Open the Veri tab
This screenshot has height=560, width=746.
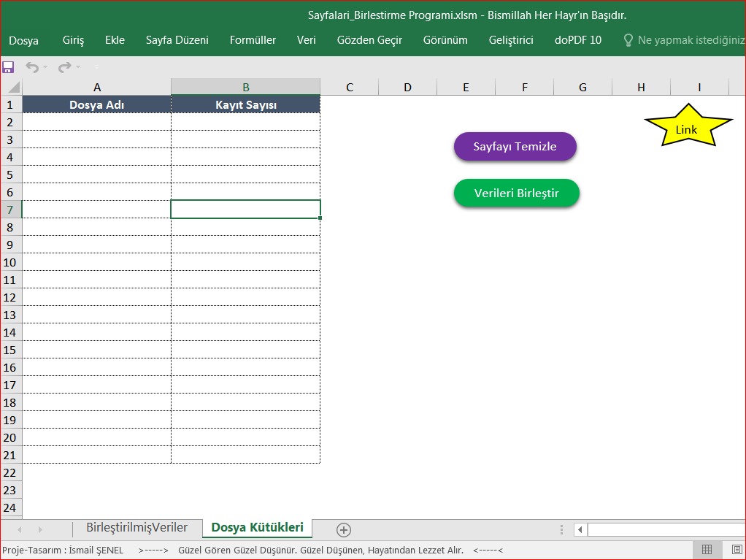(307, 40)
